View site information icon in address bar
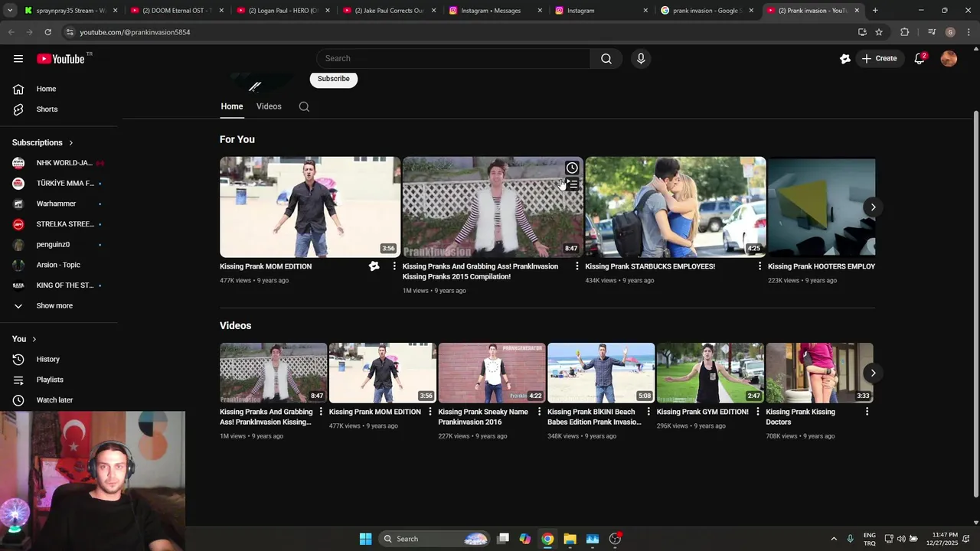This screenshot has height=551, width=980. click(x=70, y=32)
